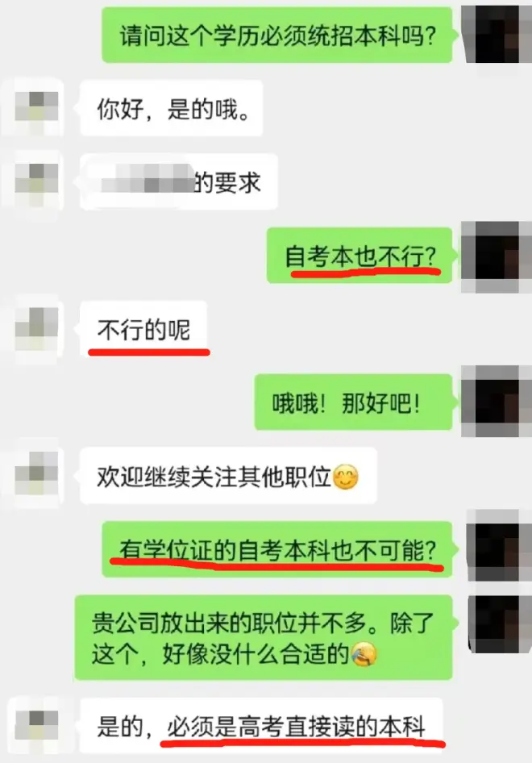Tap the sender avatar beside '请问这个学历必须统招本科吗?'

click(496, 34)
